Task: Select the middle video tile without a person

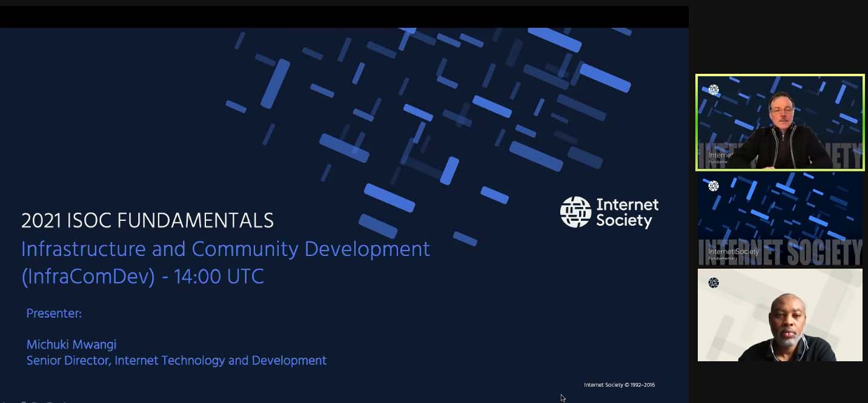Action: point(780,220)
